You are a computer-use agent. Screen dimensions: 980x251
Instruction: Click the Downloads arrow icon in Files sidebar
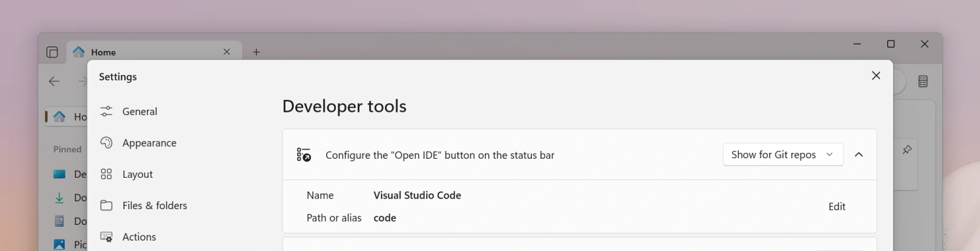(59, 197)
